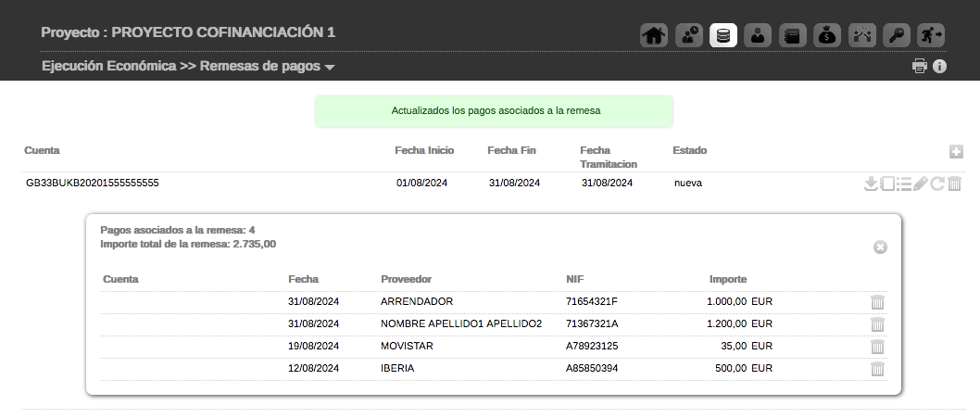Open the payments list icon for remesa
Viewport: 980px width, 418px height.
click(904, 184)
